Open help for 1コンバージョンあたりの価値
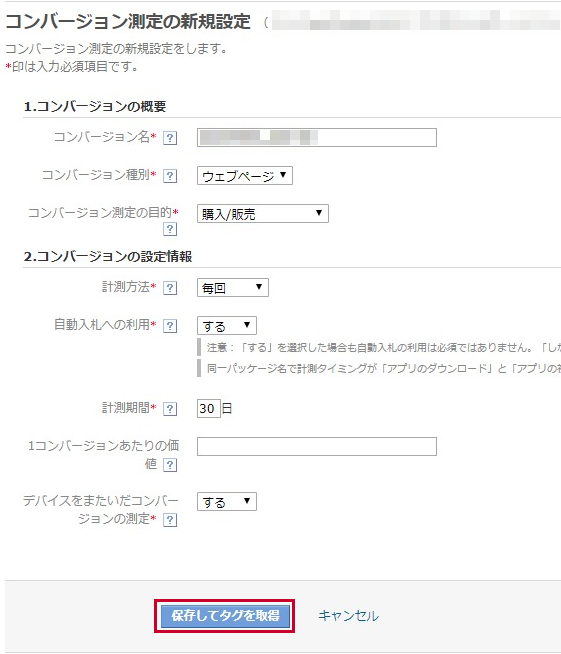 point(170,465)
